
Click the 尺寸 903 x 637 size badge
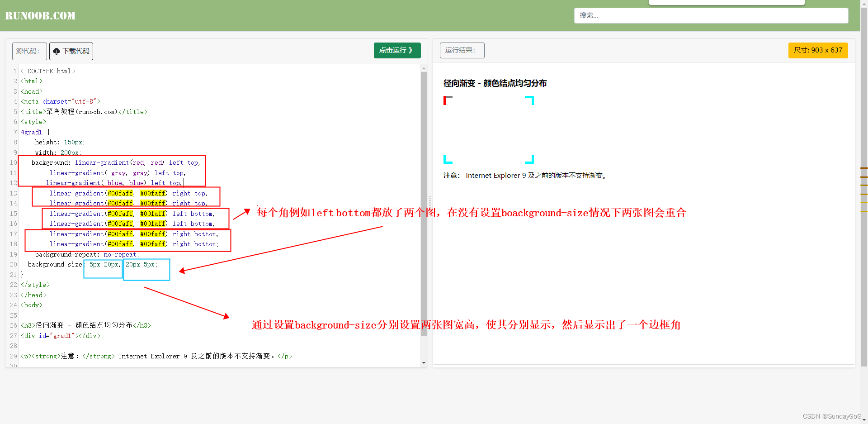818,50
